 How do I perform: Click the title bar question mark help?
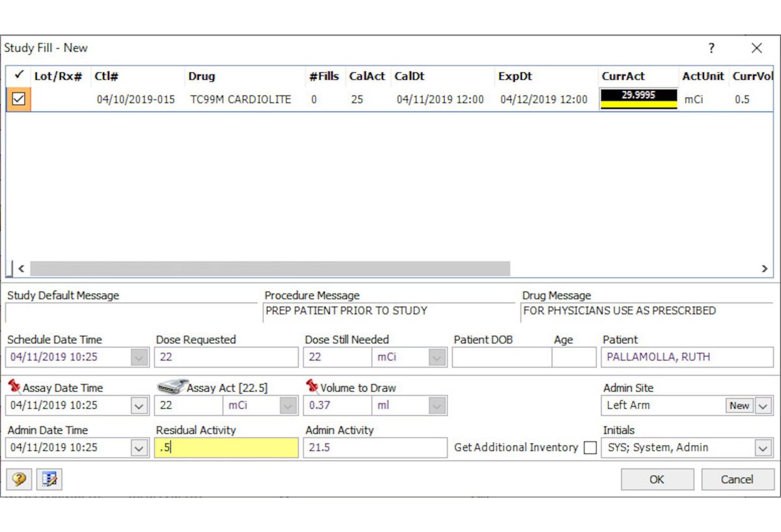711,48
